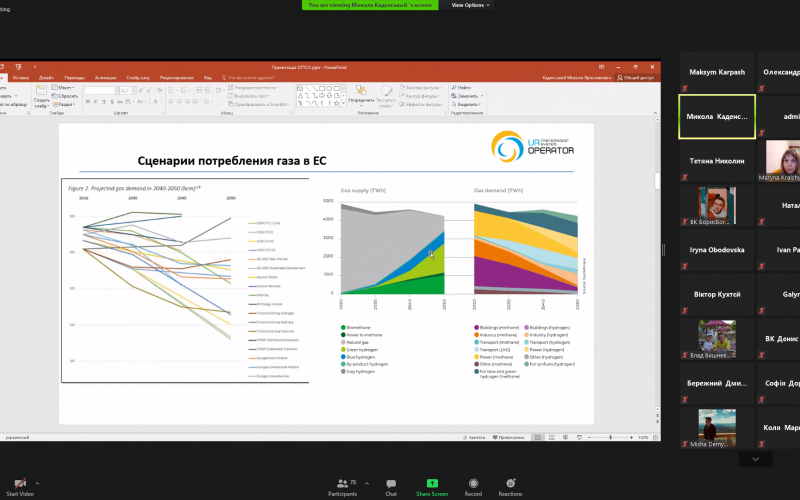Show more participants with the down chevron
800x500 pixels.
[755, 459]
